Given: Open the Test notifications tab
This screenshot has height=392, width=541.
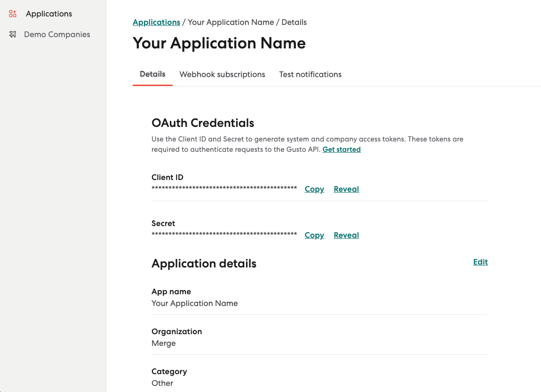Looking at the screenshot, I should [x=310, y=74].
